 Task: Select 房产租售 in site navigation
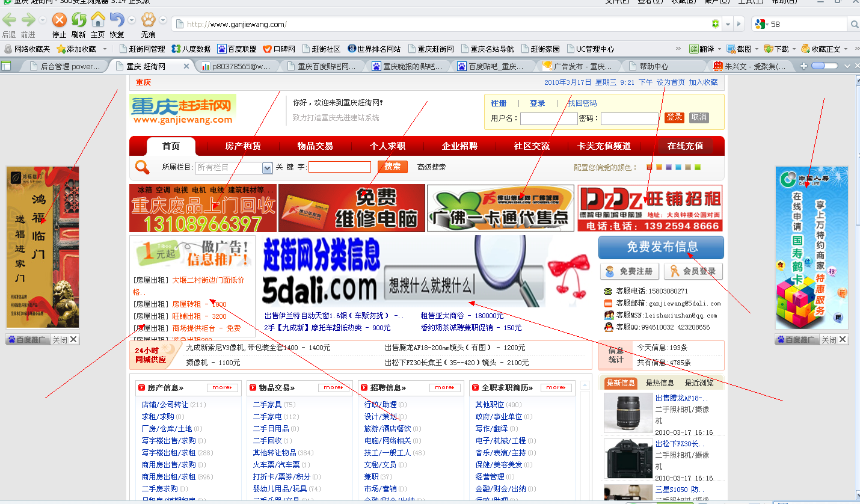pos(243,146)
